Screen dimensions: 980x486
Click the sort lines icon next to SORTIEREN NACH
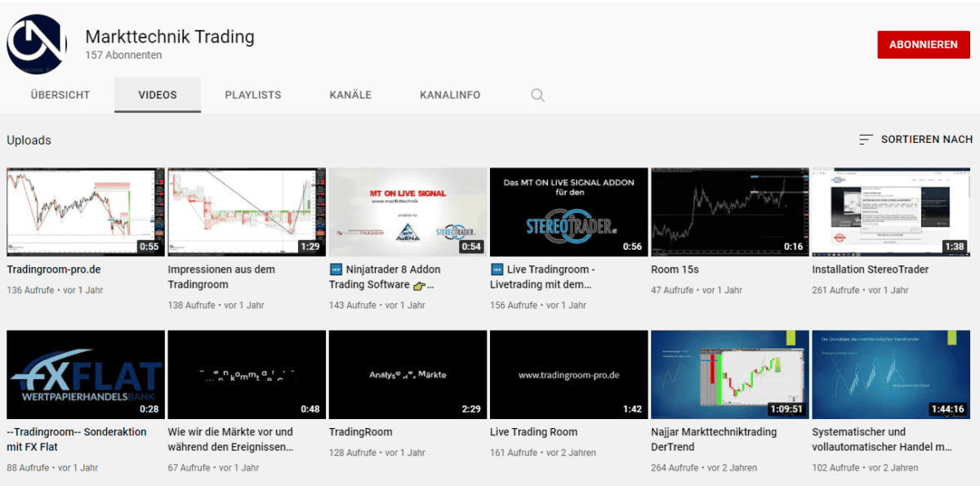pos(866,139)
